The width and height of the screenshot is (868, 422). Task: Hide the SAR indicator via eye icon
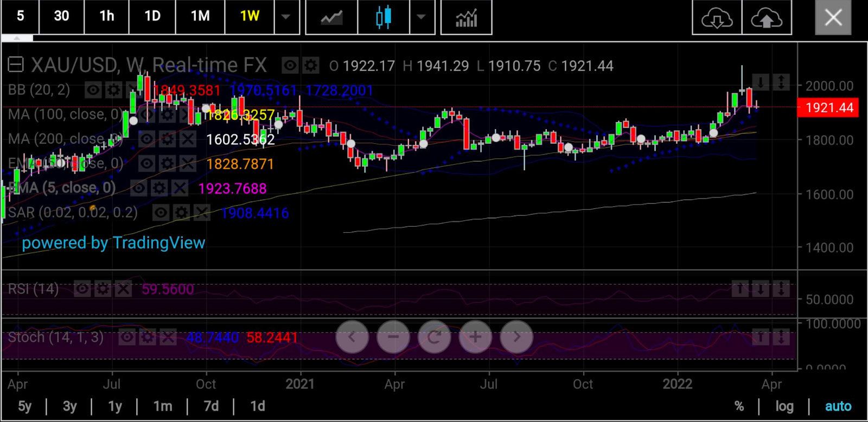161,213
